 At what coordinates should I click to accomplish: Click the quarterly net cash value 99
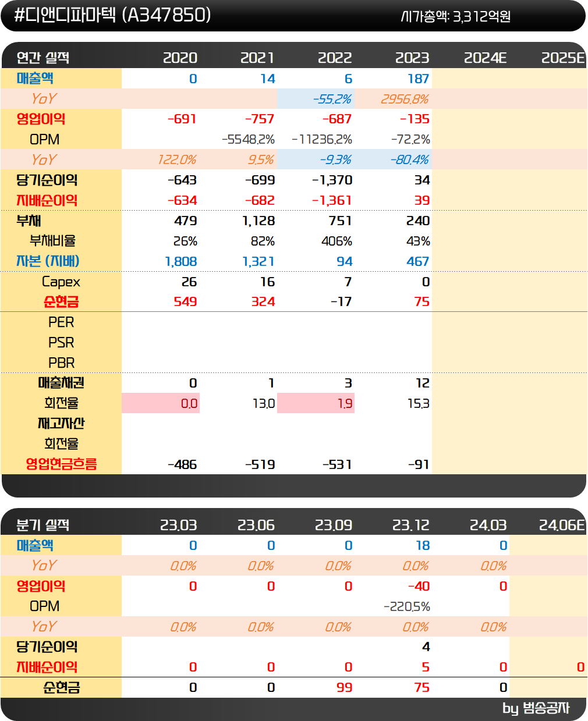(345, 687)
